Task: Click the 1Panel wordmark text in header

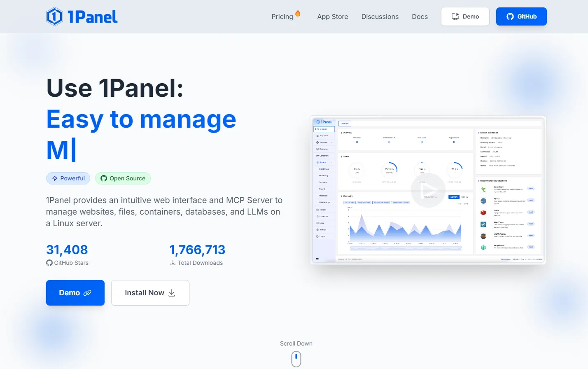Action: (x=93, y=16)
